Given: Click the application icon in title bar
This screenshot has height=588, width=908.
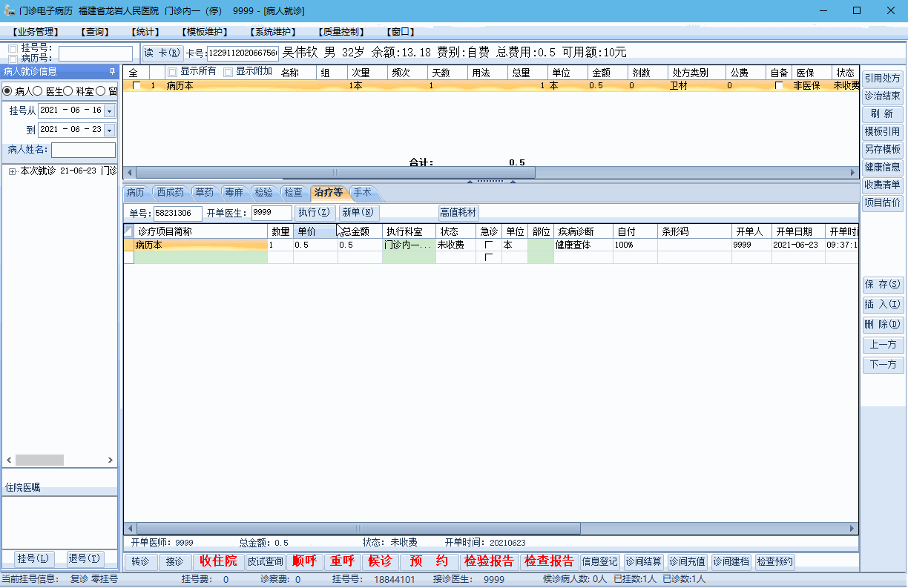Looking at the screenshot, I should 9,10.
